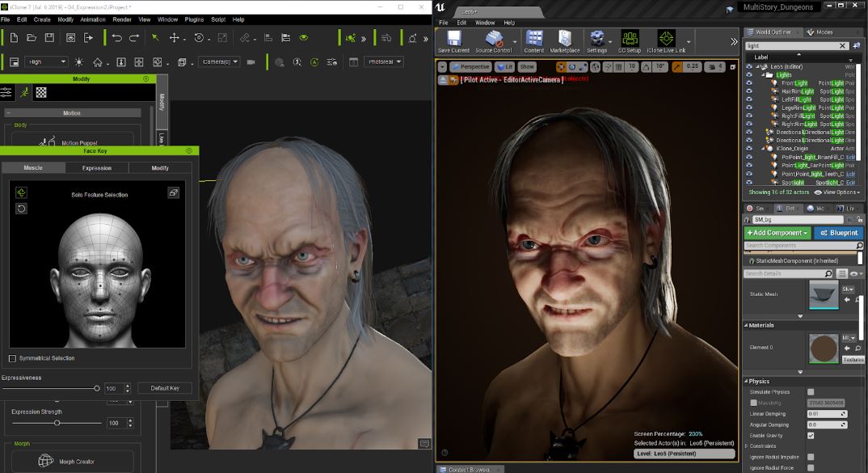Expand the Constraints section in Physics
Image resolution: width=868 pixels, height=473 pixels.
click(746, 446)
